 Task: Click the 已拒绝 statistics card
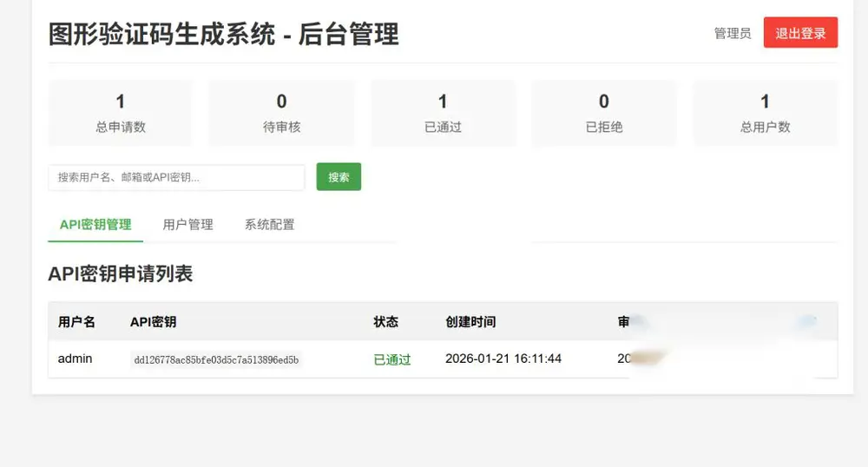tap(604, 114)
